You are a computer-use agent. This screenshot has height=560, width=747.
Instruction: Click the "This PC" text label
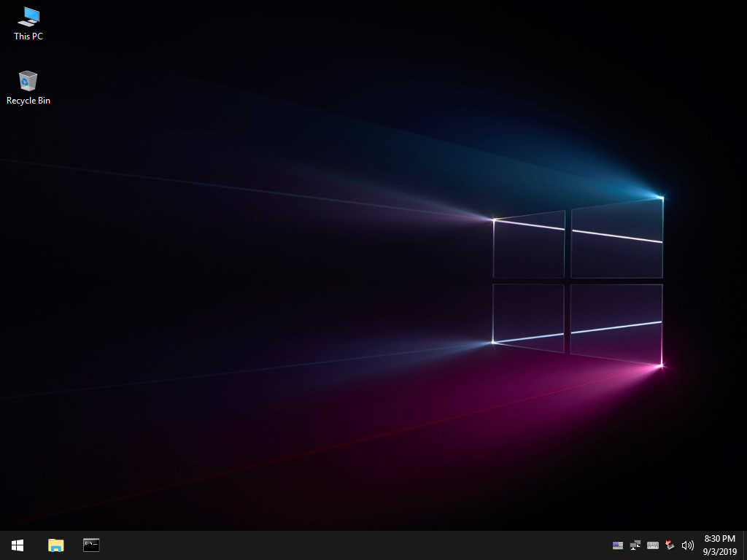pos(28,36)
